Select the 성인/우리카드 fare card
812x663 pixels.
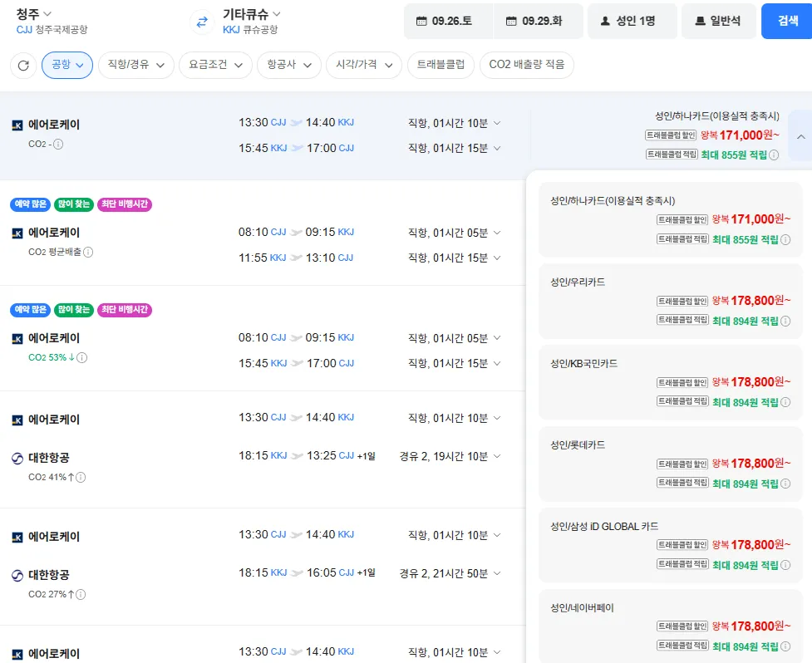[670, 302]
